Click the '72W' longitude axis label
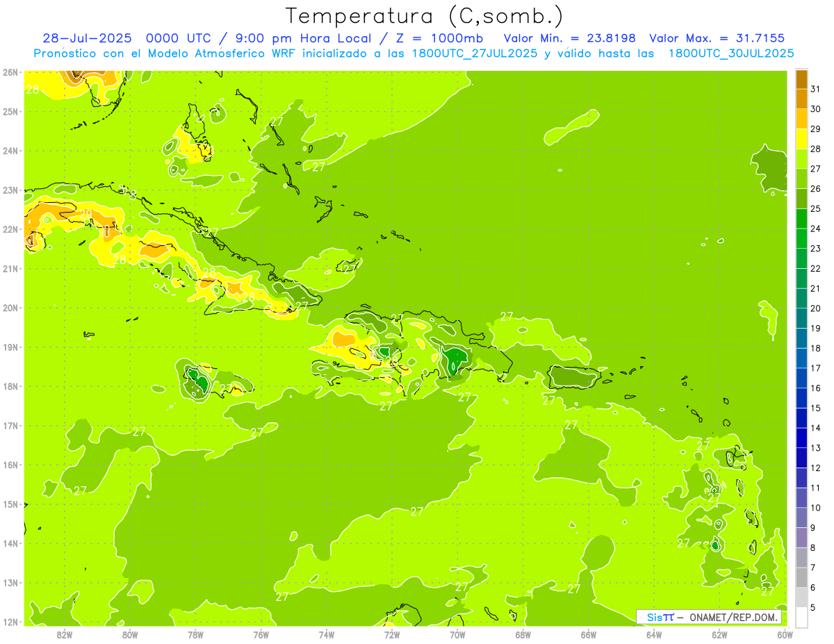 (x=392, y=634)
